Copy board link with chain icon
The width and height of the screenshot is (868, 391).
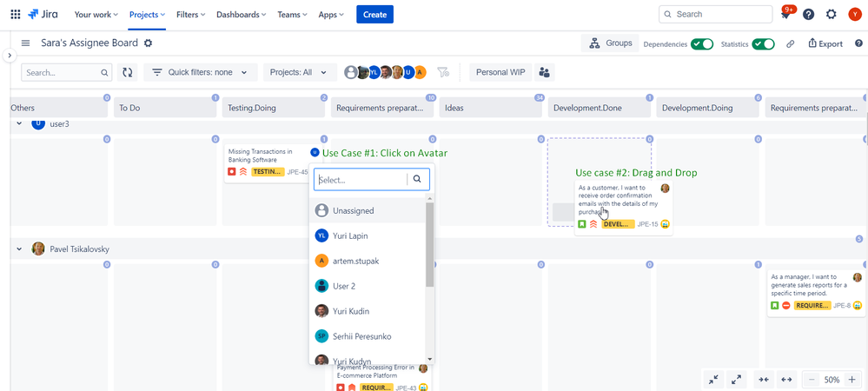(x=790, y=43)
